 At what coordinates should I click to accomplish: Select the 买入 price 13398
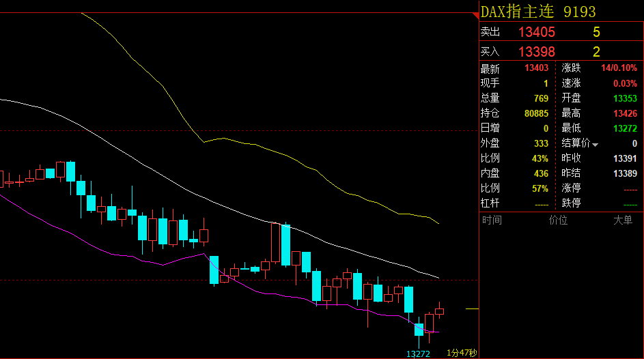tap(536, 52)
